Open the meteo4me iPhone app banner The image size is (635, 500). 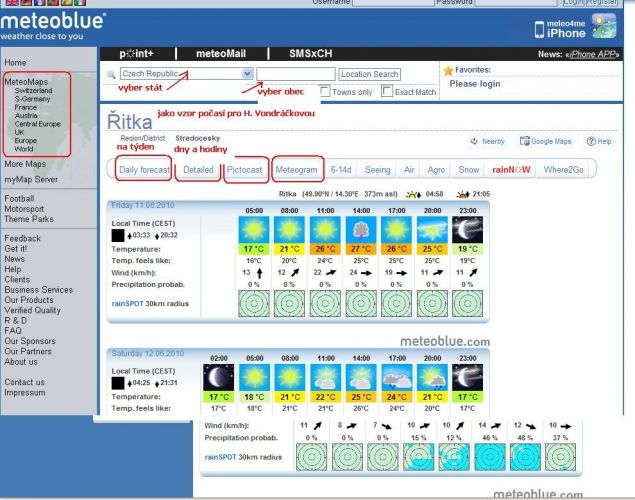click(575, 28)
